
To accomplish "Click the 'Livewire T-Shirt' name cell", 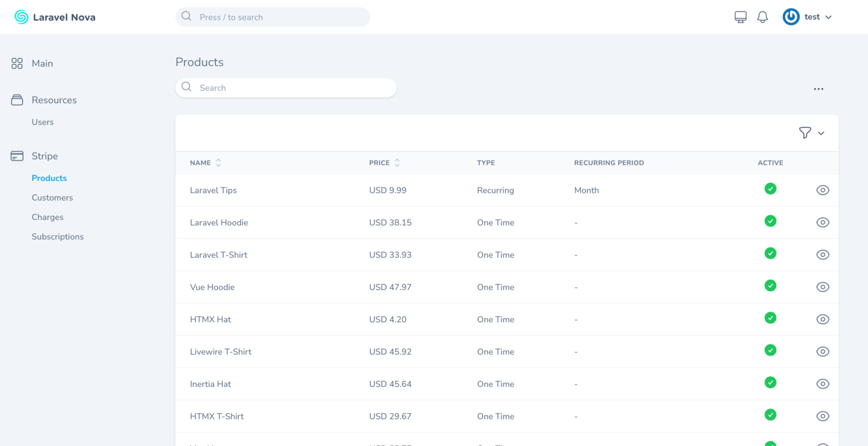I will click(221, 352).
